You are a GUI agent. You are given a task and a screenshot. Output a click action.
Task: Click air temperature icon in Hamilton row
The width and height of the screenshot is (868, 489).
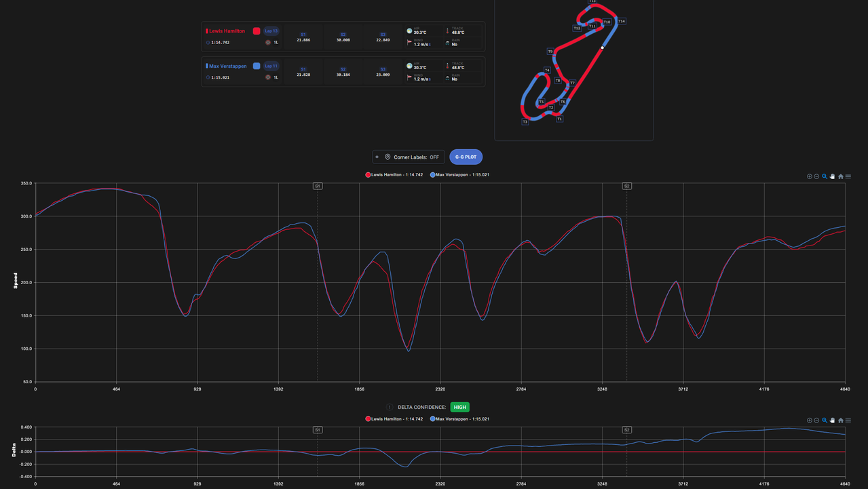tap(409, 31)
